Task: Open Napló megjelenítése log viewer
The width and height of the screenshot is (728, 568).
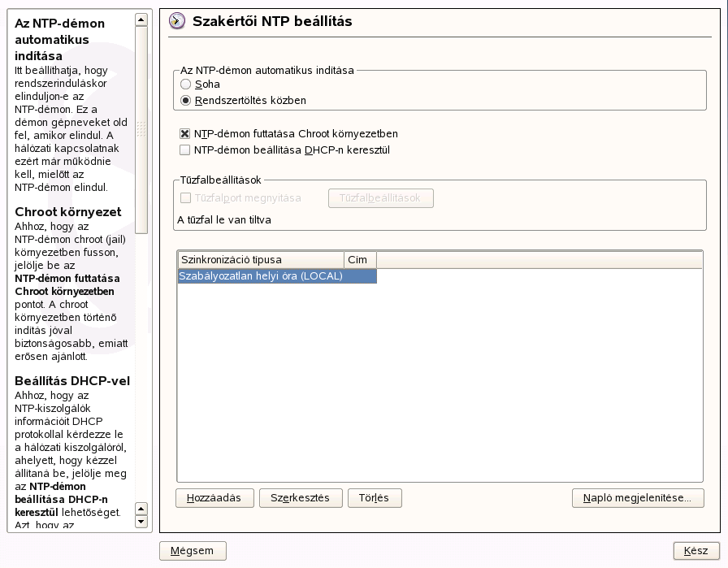Action: click(638, 498)
